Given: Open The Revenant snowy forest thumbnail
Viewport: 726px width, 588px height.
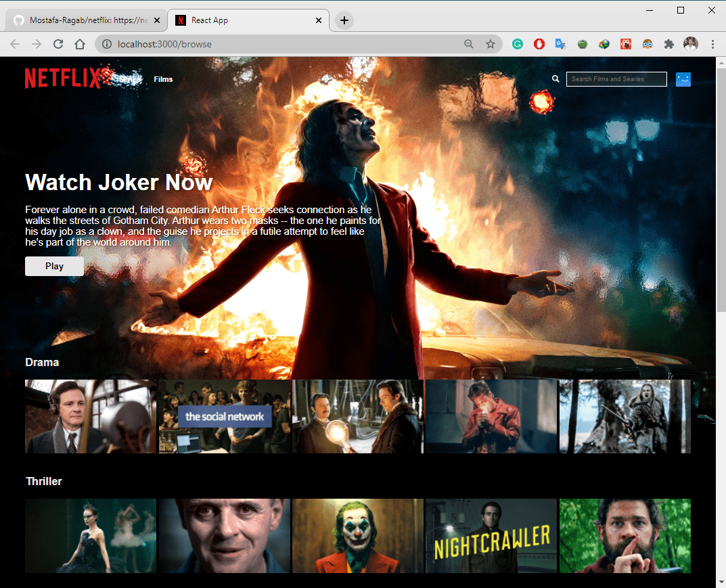Looking at the screenshot, I should 625,416.
